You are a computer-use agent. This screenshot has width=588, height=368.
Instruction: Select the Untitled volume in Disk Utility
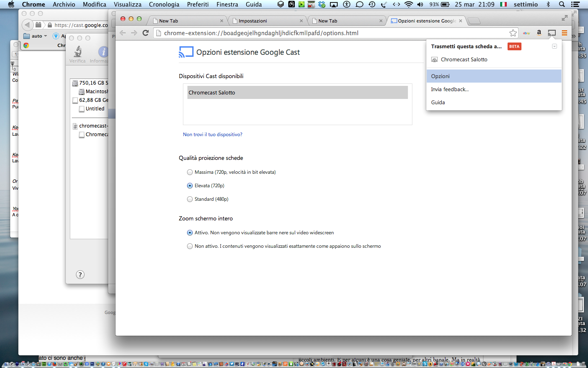click(91, 109)
